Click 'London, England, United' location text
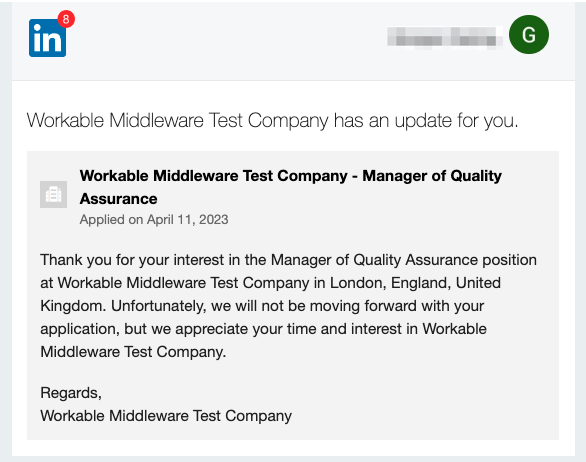 (x=415, y=283)
